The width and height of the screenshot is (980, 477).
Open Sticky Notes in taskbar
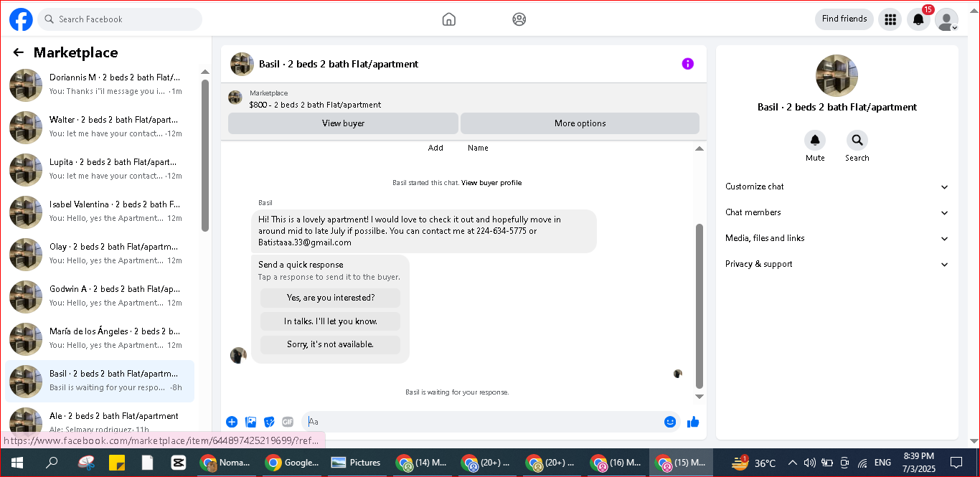117,463
